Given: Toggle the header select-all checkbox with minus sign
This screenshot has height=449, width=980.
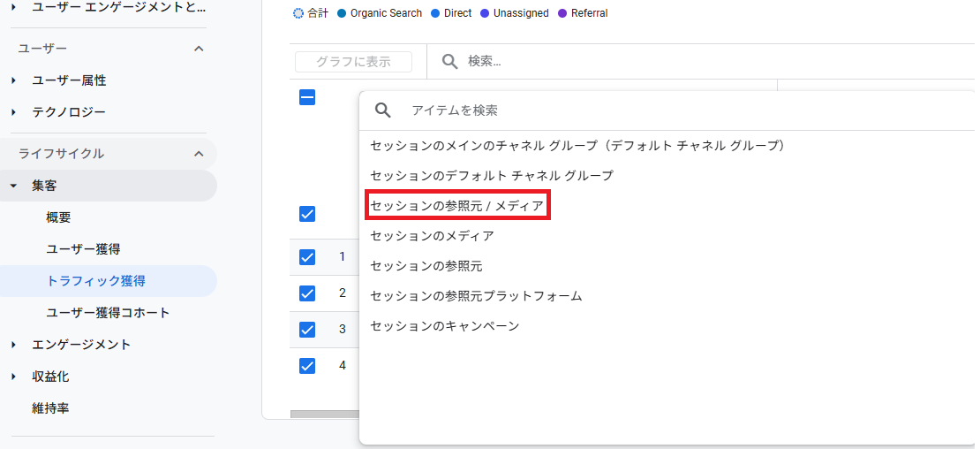Looking at the screenshot, I should click(307, 97).
